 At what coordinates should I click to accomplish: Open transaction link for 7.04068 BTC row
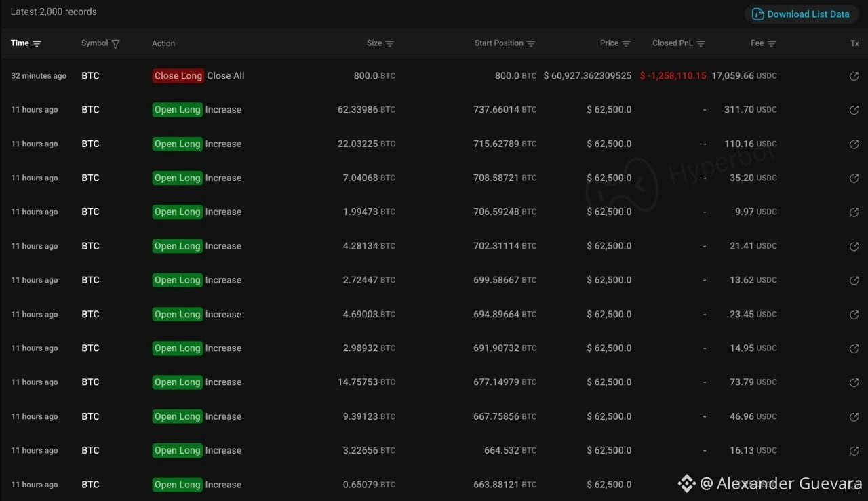854,178
